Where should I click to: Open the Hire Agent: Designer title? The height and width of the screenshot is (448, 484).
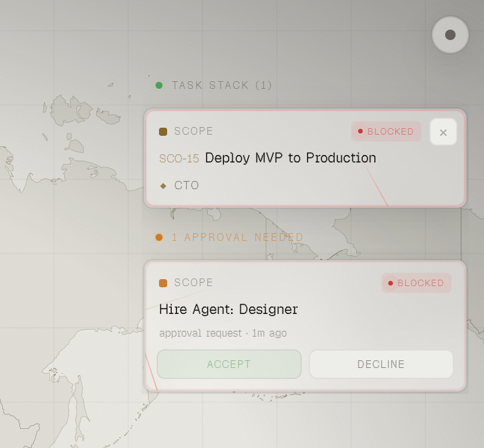click(229, 309)
